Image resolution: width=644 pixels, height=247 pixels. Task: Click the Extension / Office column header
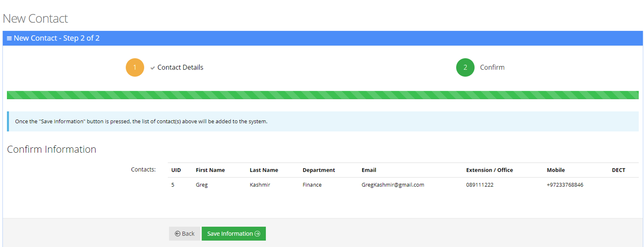489,170
